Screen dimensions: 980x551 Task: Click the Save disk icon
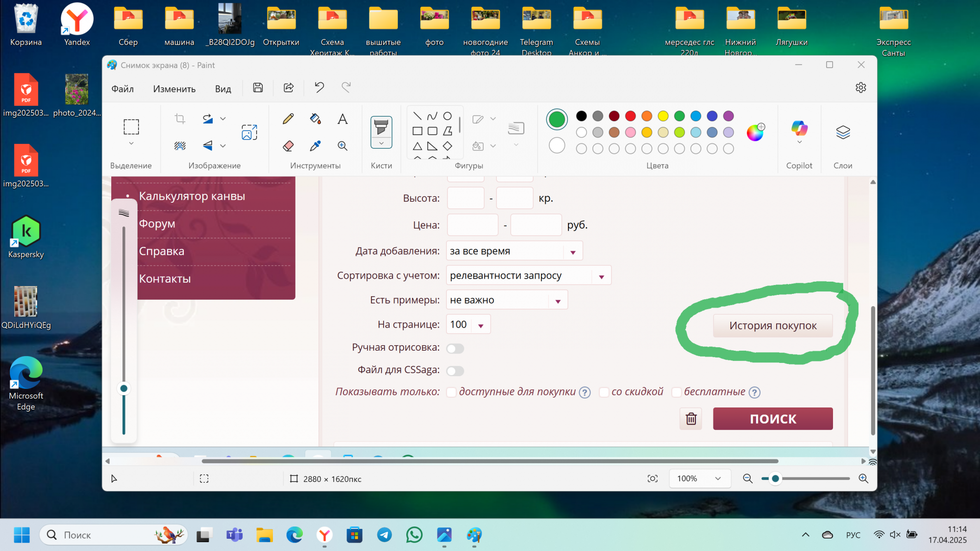click(258, 88)
